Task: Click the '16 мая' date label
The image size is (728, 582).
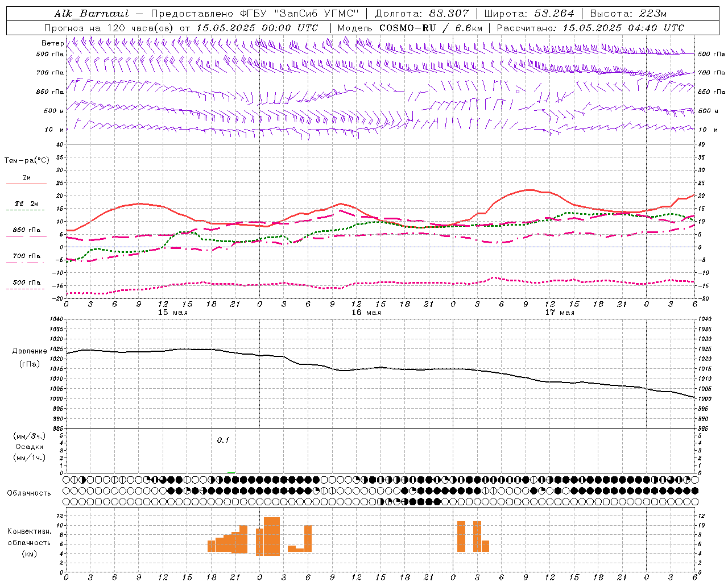Action: click(x=366, y=313)
